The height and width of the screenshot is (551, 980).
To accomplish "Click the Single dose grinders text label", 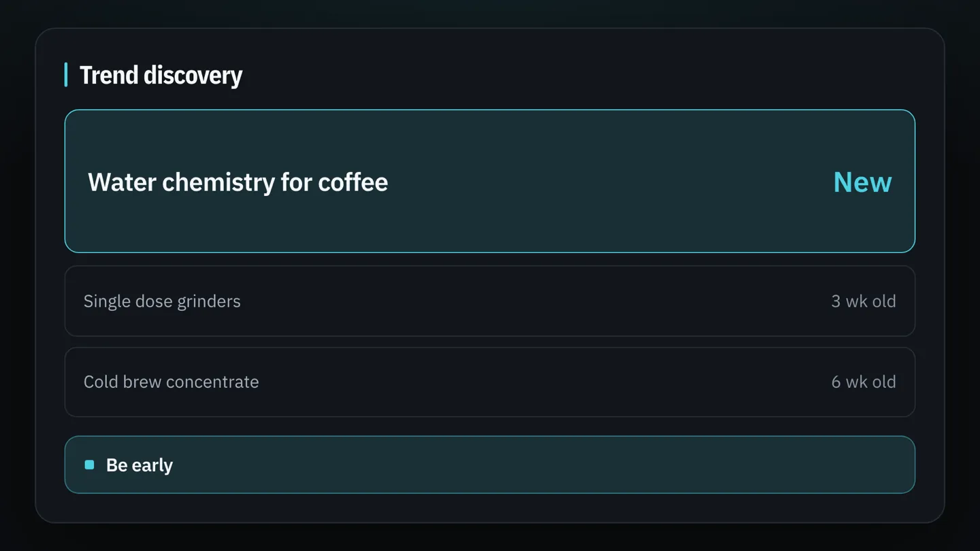I will (162, 301).
